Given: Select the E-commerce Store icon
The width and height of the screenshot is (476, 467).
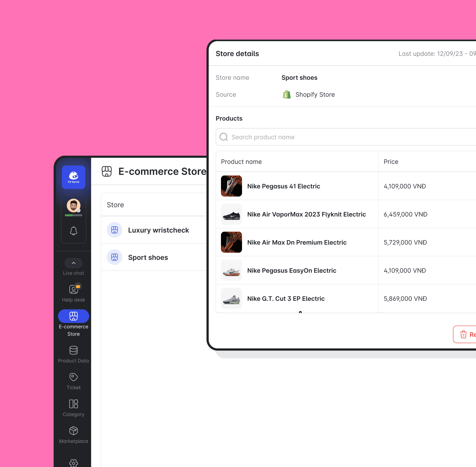Looking at the screenshot, I should coord(74,316).
